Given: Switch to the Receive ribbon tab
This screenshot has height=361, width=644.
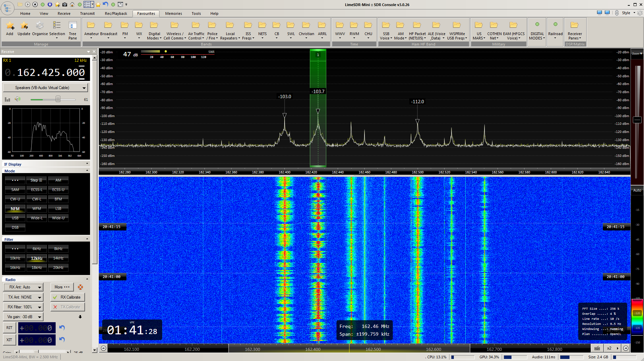Looking at the screenshot, I should pyautogui.click(x=64, y=13).
